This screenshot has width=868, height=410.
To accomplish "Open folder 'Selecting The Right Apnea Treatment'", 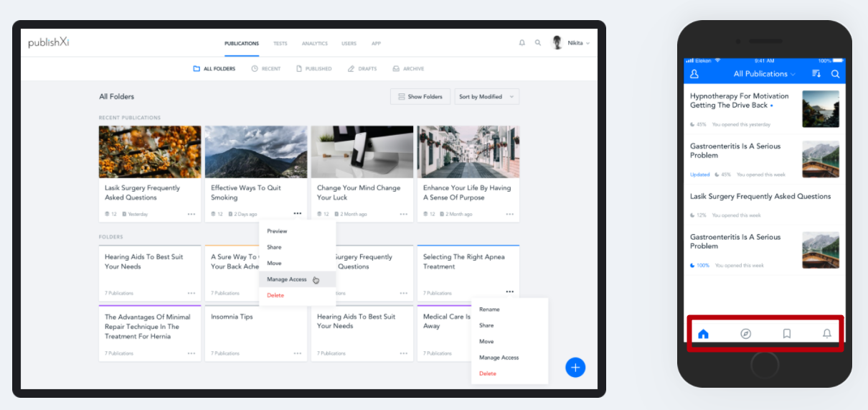I will click(464, 261).
